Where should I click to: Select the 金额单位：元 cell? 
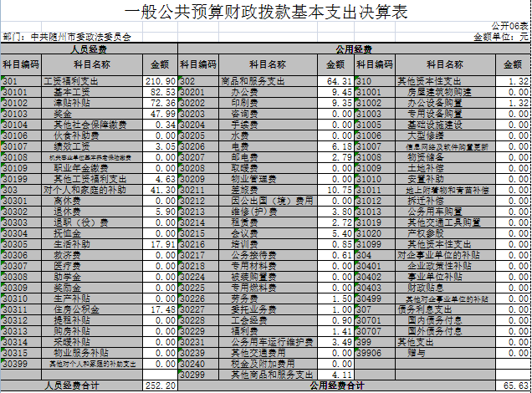tap(501, 38)
